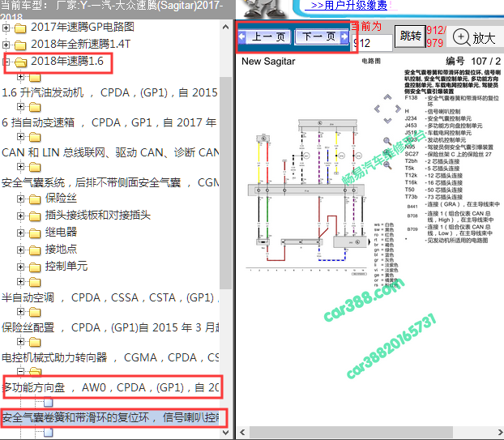
Task: Click the tree panel scroll-up arrow
Action: click(x=225, y=28)
